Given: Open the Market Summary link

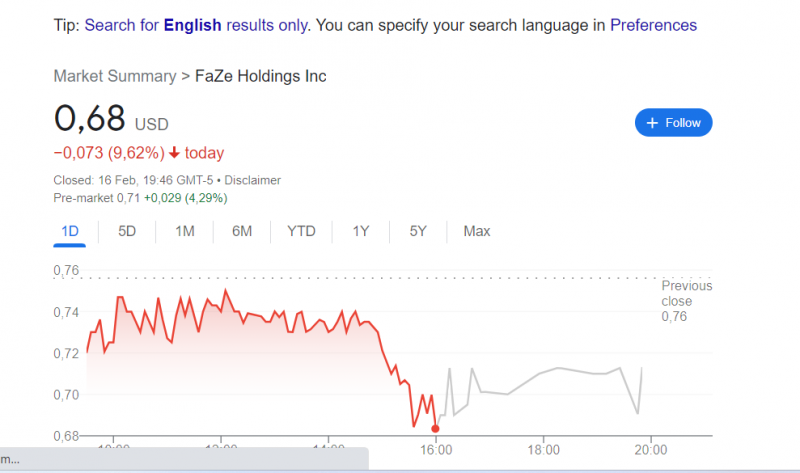Looking at the screenshot, I should tap(115, 76).
